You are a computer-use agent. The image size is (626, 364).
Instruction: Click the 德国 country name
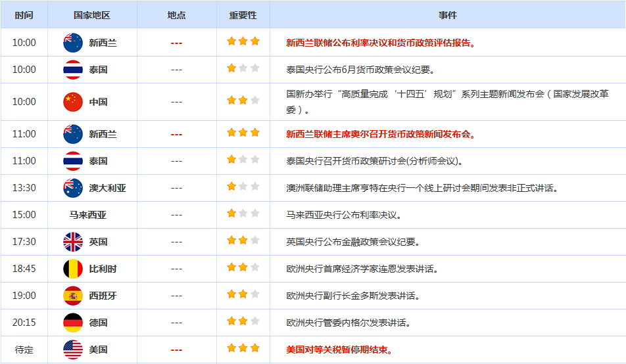[98, 323]
